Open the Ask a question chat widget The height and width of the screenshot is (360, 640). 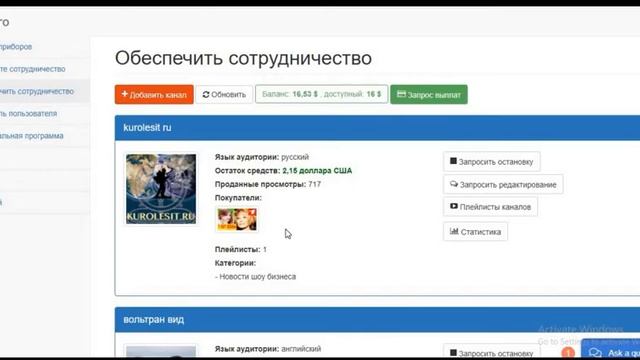pyautogui.click(x=611, y=350)
